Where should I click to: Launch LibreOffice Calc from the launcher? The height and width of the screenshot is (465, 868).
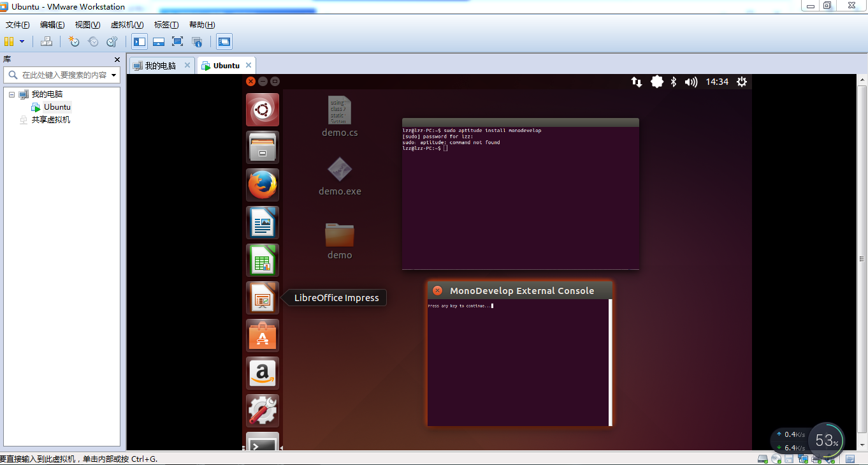click(x=263, y=260)
